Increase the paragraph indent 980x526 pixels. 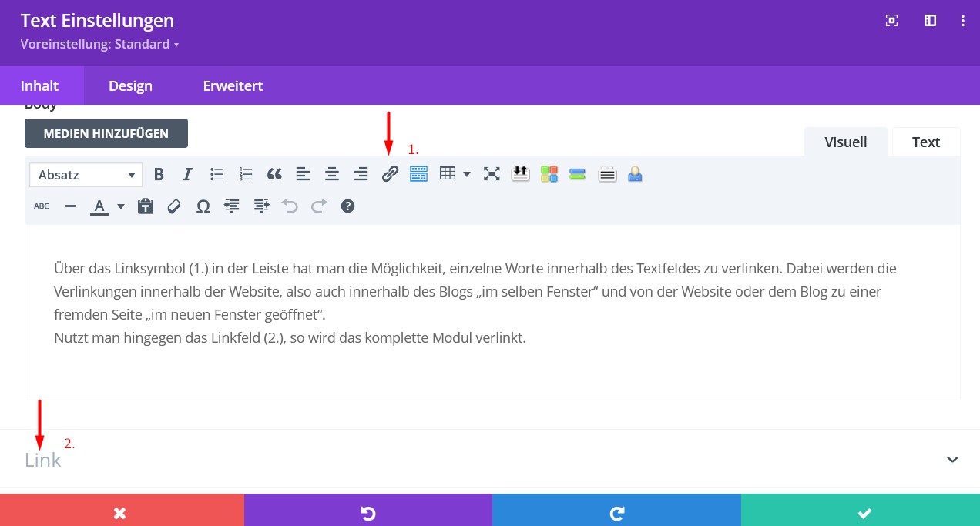(261, 206)
